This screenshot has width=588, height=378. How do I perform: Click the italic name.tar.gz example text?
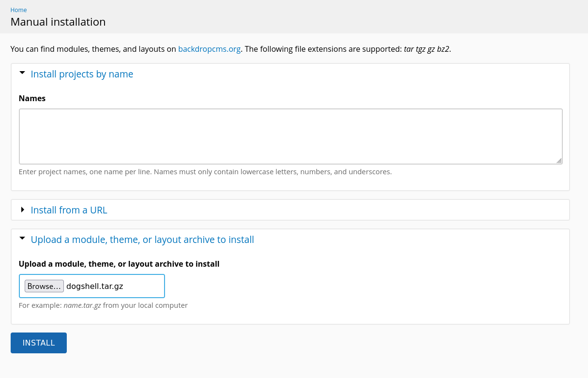pos(82,305)
